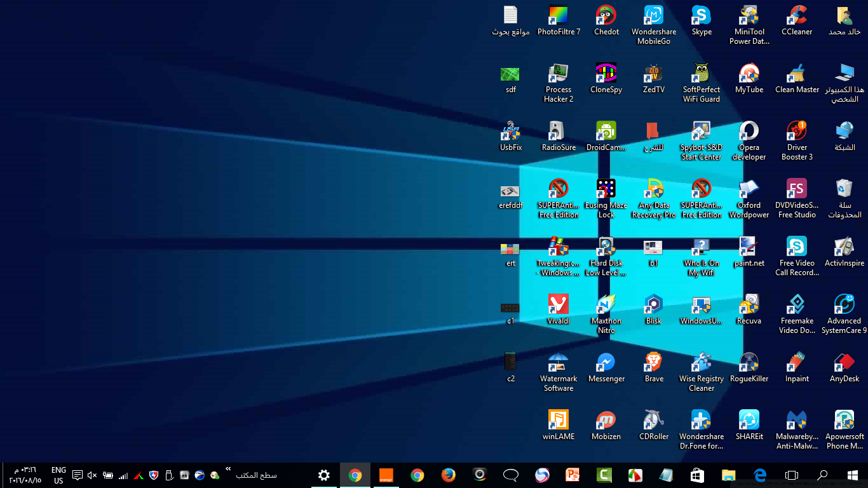Open the CloneSpy shortcut
Viewport: 868px width, 488px height.
pos(606,79)
